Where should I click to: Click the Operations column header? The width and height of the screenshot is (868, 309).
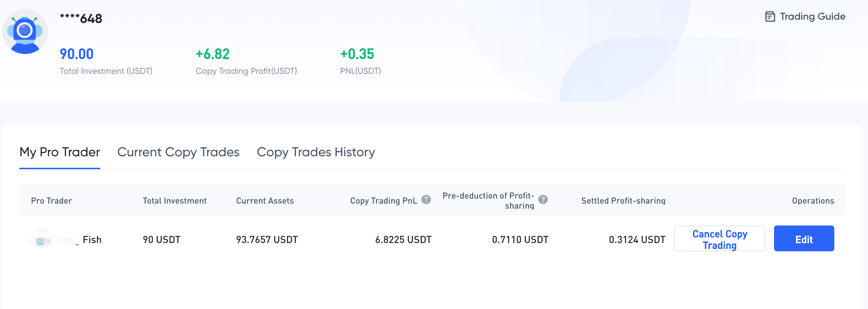coord(813,201)
